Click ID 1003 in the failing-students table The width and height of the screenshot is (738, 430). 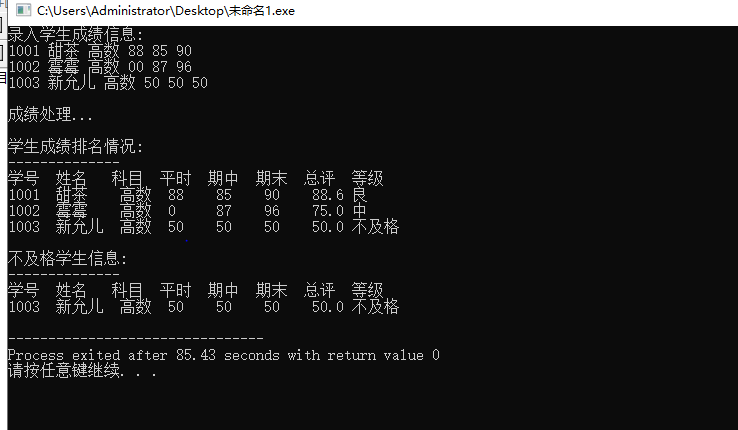pos(24,307)
